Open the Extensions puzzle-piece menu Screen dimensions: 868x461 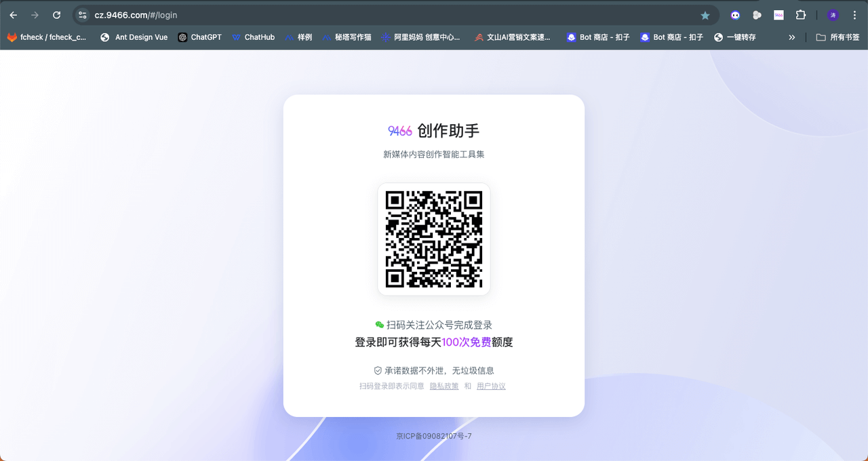pyautogui.click(x=801, y=15)
